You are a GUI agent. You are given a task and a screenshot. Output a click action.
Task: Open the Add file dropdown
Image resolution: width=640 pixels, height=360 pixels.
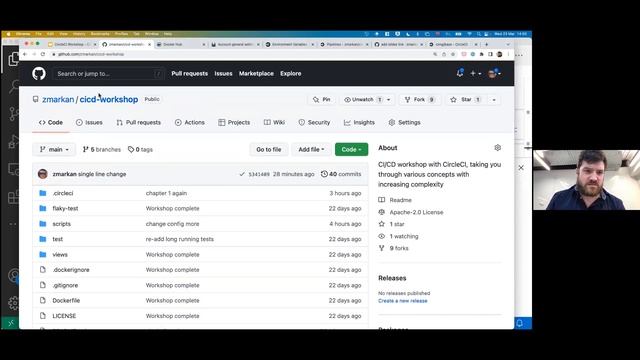pos(311,149)
